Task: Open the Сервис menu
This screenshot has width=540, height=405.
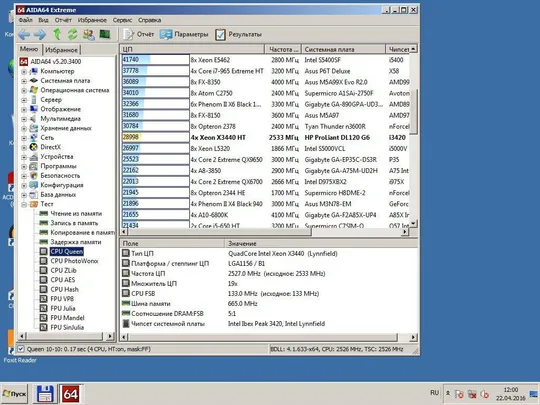Action: [122, 20]
